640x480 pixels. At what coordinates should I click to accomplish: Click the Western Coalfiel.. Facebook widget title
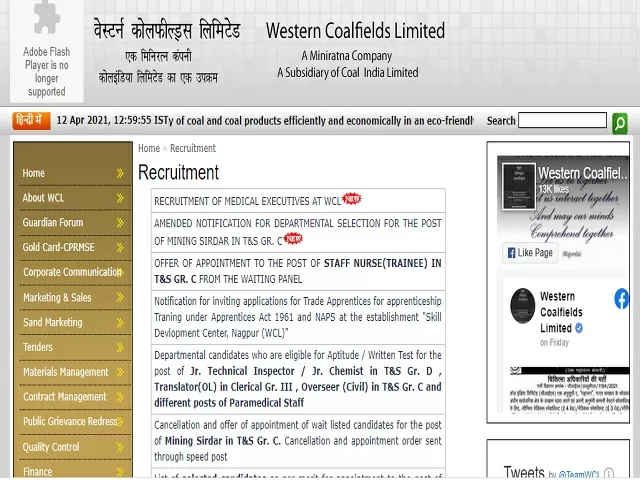tap(583, 173)
